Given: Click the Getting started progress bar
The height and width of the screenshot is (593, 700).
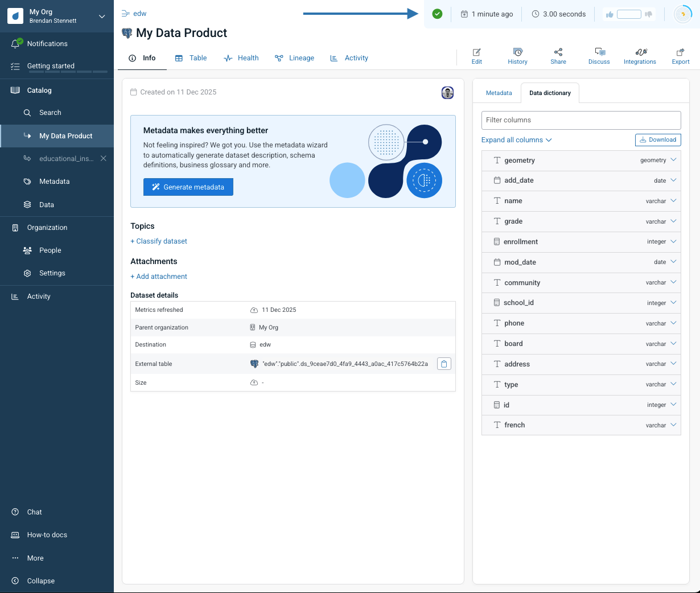Looking at the screenshot, I should (x=67, y=72).
